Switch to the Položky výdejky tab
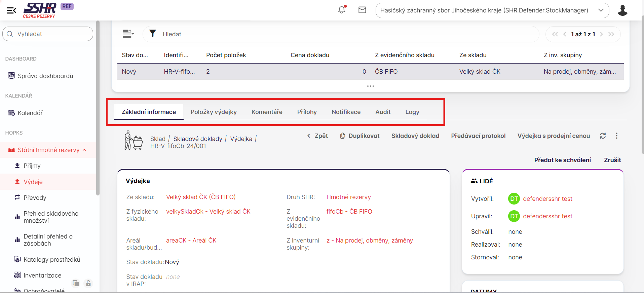This screenshot has height=293, width=644. click(x=214, y=112)
